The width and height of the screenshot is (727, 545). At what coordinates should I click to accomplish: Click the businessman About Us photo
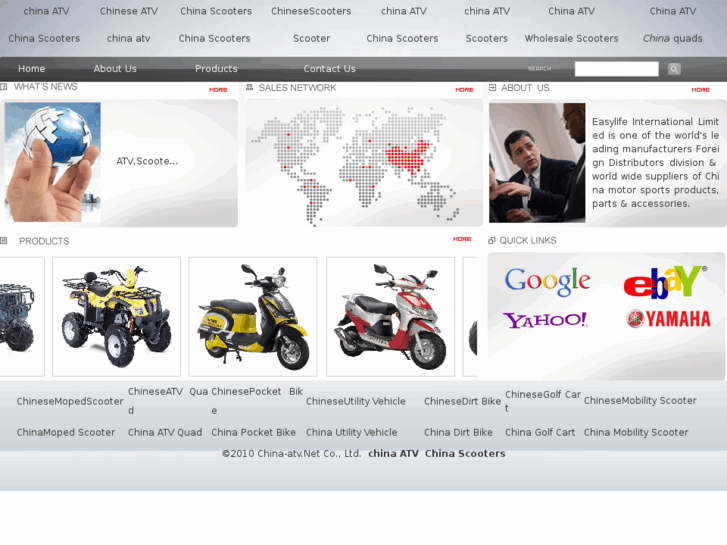click(537, 163)
